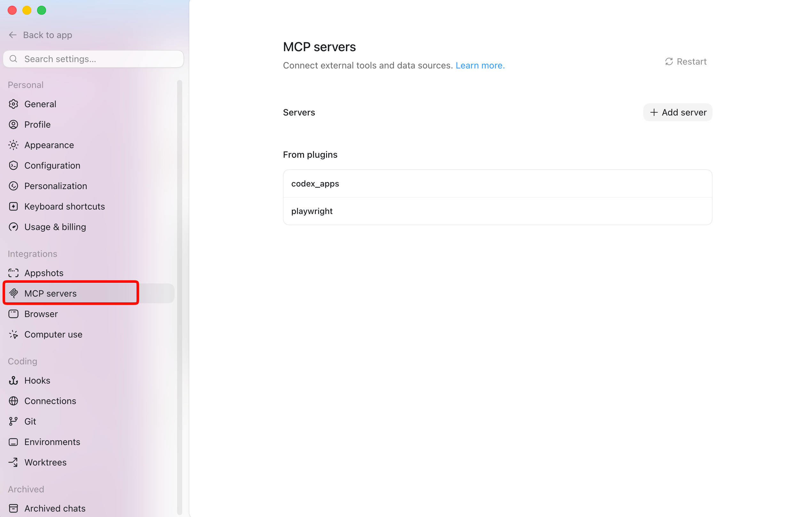The height and width of the screenshot is (517, 812).
Task: Click the Git branch icon
Action: tap(13, 421)
